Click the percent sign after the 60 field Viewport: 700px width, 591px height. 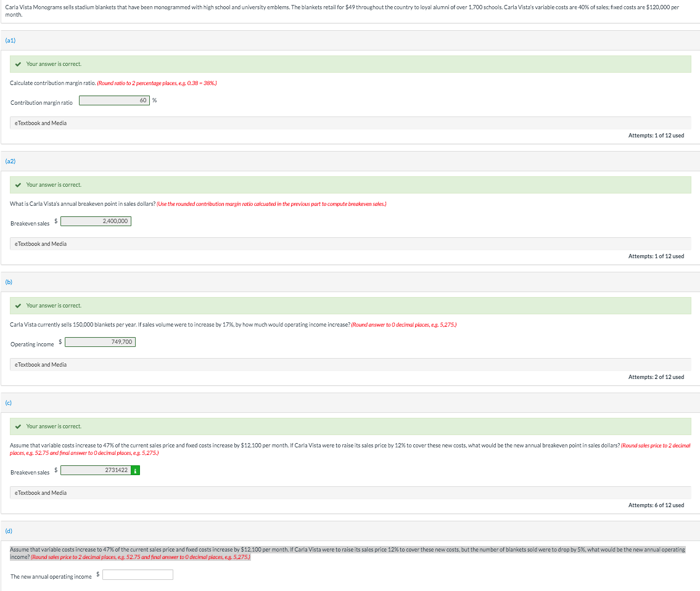click(x=154, y=100)
